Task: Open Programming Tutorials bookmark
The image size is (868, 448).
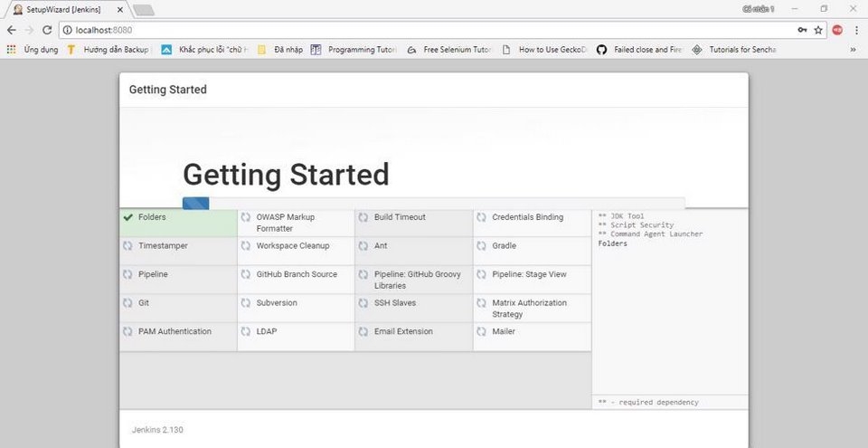Action: pyautogui.click(x=354, y=50)
